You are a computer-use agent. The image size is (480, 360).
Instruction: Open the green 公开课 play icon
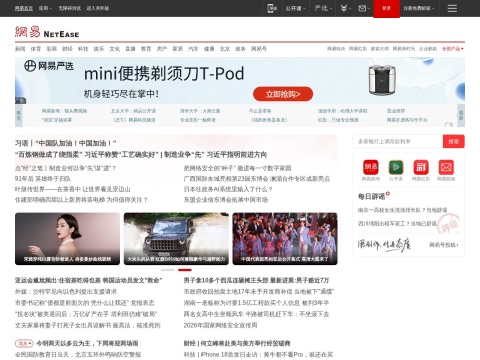[x=396, y=167]
